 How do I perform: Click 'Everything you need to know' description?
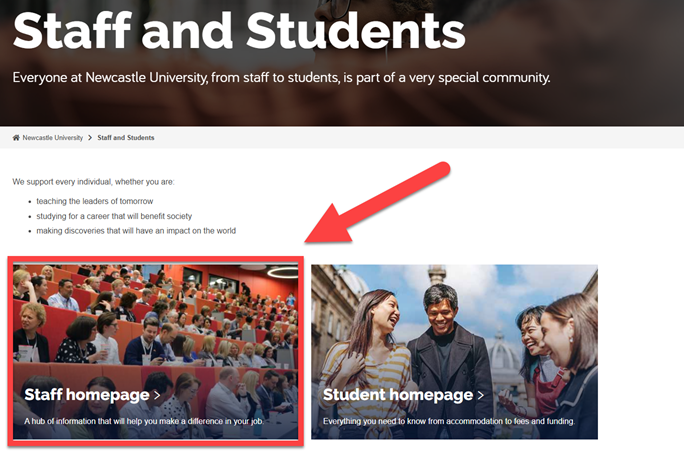click(449, 421)
